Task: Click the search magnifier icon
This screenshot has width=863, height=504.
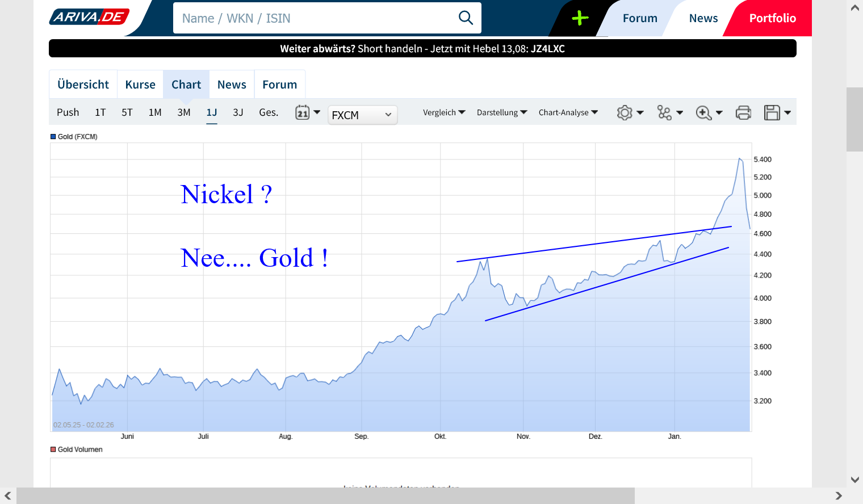Action: [x=466, y=18]
